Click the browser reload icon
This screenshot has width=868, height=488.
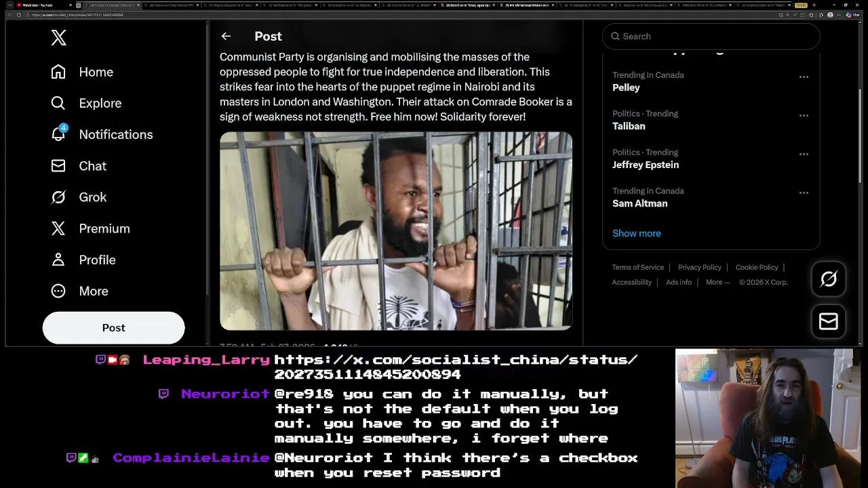click(x=19, y=14)
